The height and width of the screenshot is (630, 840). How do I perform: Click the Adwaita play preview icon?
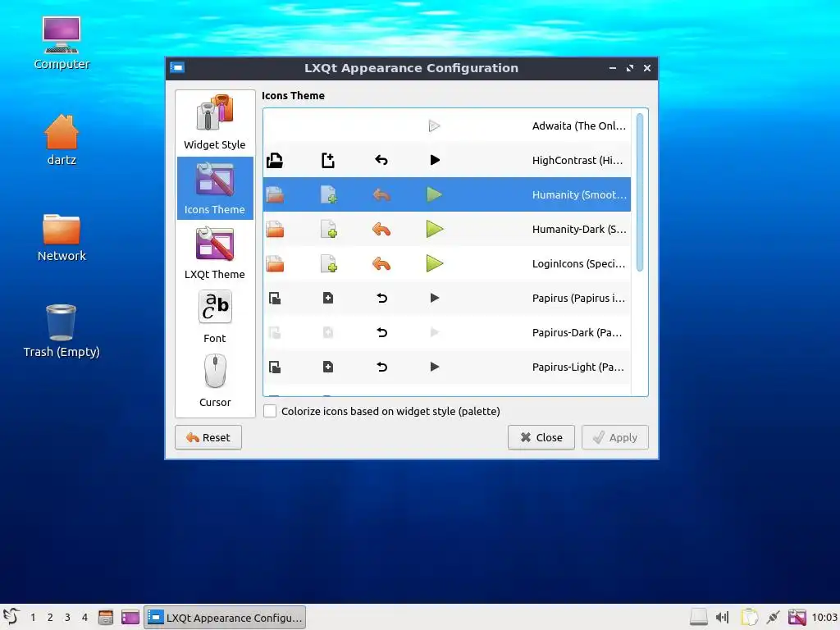coord(434,126)
